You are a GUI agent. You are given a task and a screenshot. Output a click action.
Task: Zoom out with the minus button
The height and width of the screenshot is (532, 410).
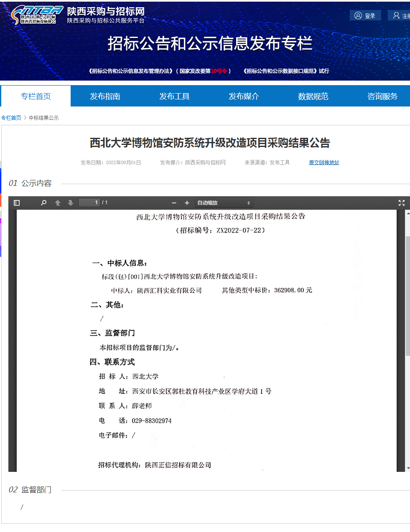click(x=174, y=203)
